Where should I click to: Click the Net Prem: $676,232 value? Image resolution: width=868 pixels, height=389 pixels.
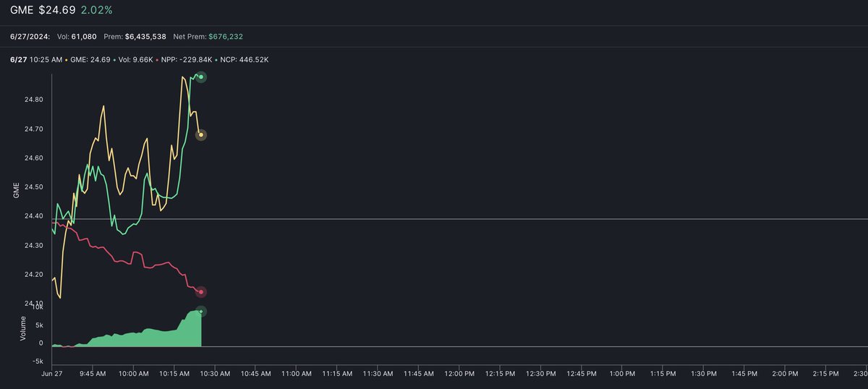[208, 35]
